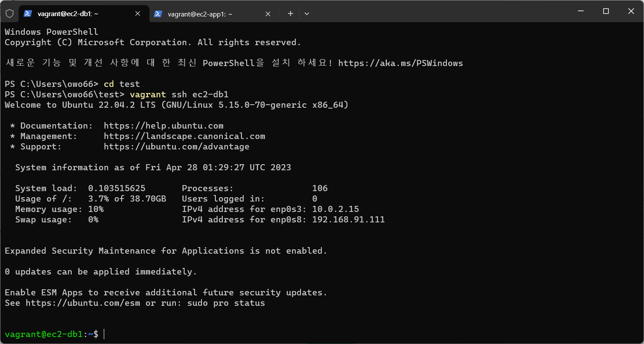Switch to the vagrant@ec2-app1 tab
Image resolution: width=644 pixels, height=344 pixels.
point(215,14)
